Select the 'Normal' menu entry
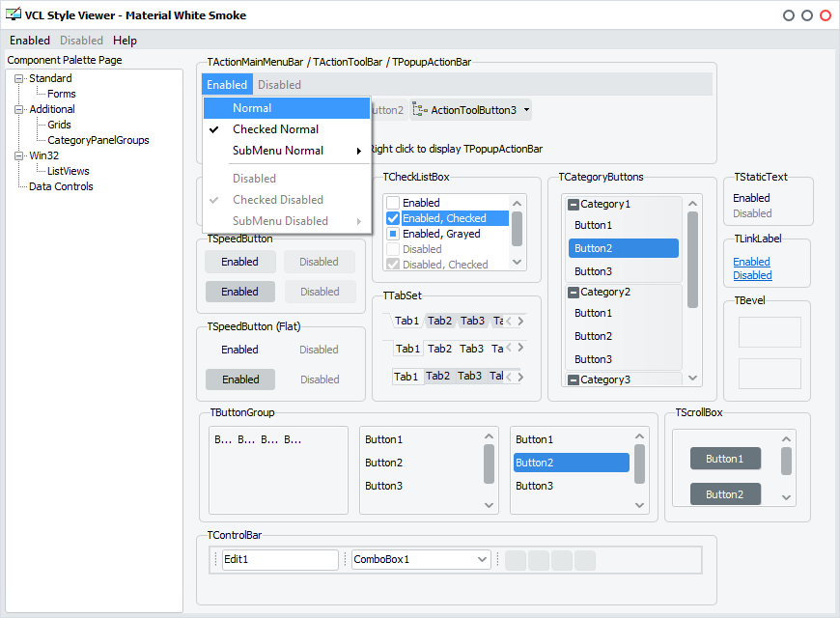Image resolution: width=840 pixels, height=618 pixels. pyautogui.click(x=287, y=108)
